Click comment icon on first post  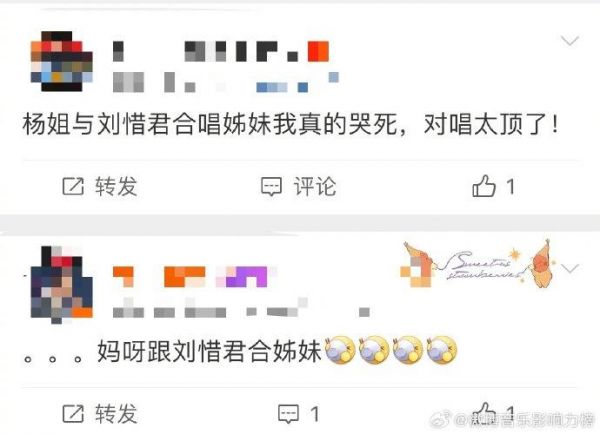tap(271, 186)
